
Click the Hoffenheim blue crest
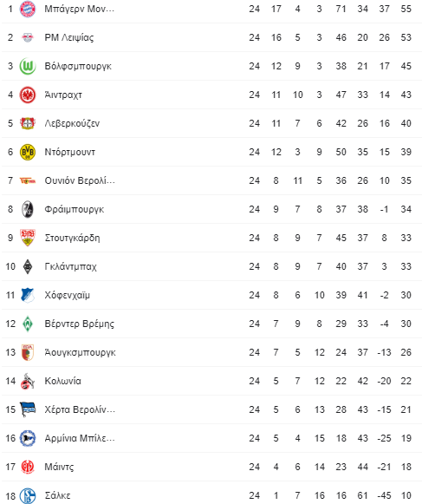coord(28,295)
